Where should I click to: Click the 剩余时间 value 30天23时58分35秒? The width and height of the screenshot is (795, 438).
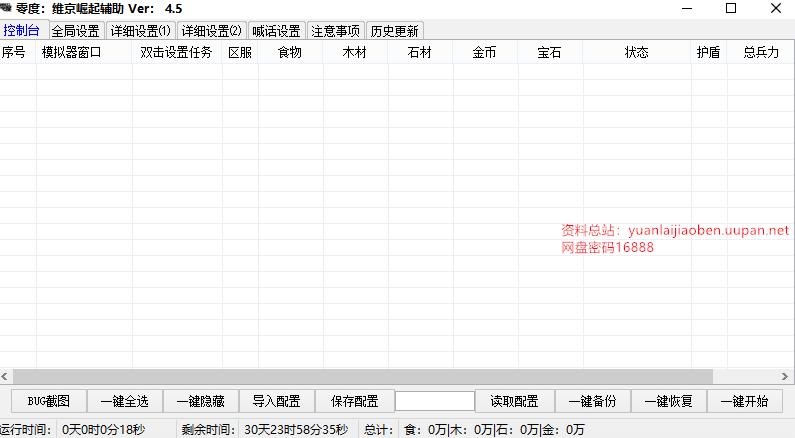coord(296,430)
